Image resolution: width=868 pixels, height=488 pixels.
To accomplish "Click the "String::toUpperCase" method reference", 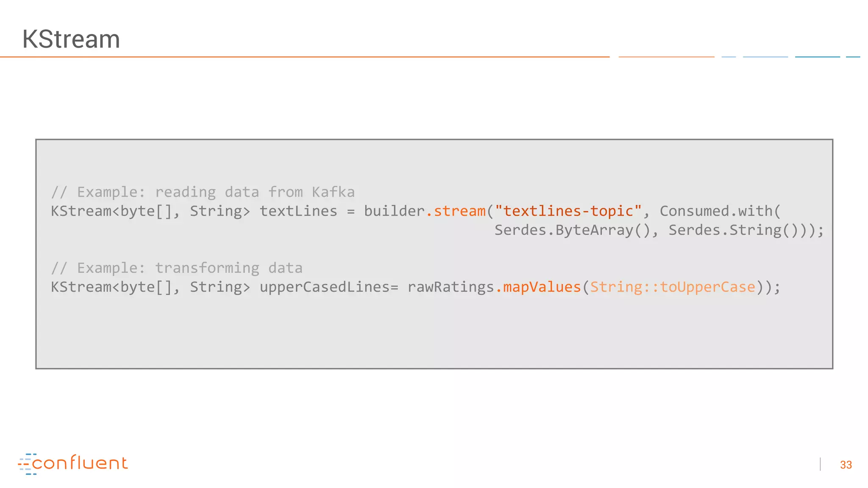I will pos(673,287).
